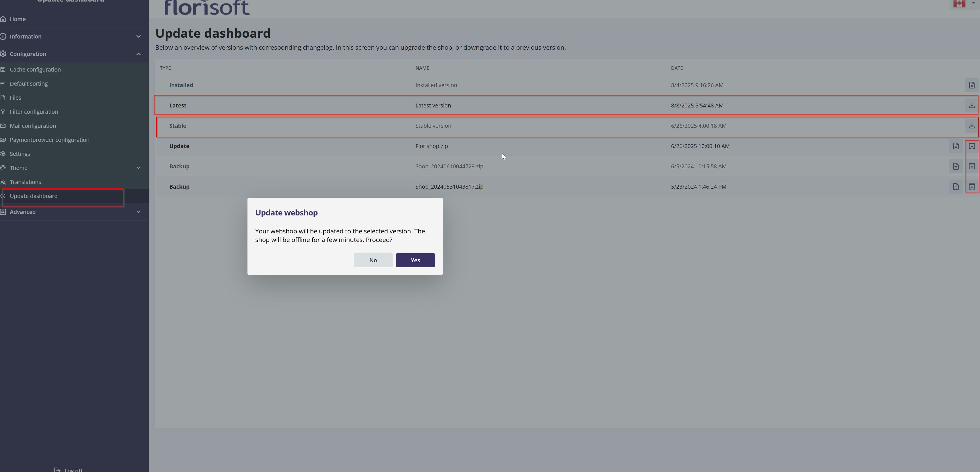Go to Translations menu item
Screen dimensions: 980x472
[x=25, y=182]
